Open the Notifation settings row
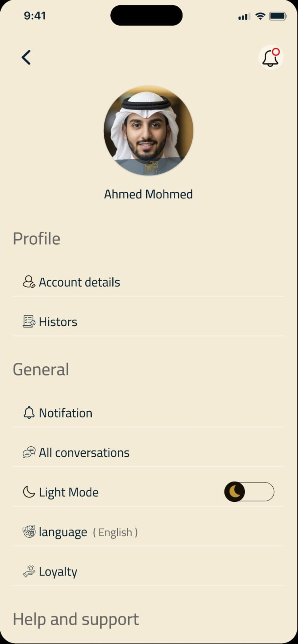Screen dimensions: 298x644 point(148,413)
